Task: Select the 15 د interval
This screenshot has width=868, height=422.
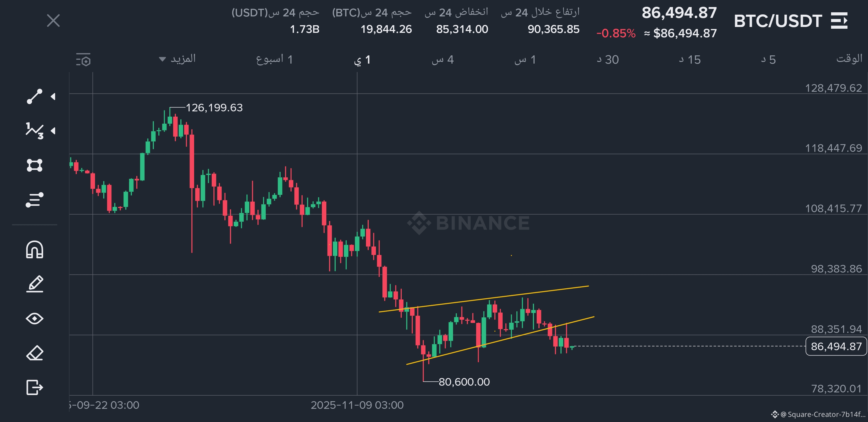Action: [x=689, y=59]
